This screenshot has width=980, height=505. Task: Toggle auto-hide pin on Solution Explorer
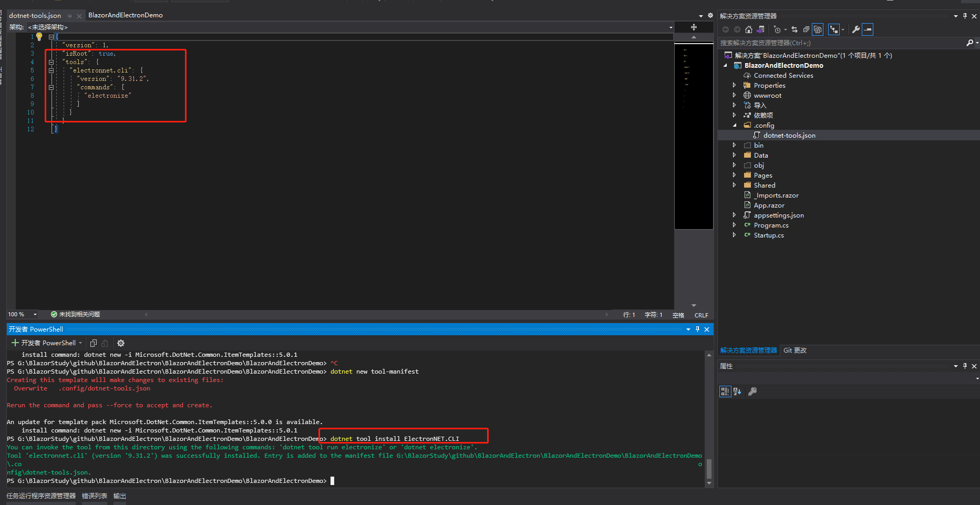[x=965, y=16]
